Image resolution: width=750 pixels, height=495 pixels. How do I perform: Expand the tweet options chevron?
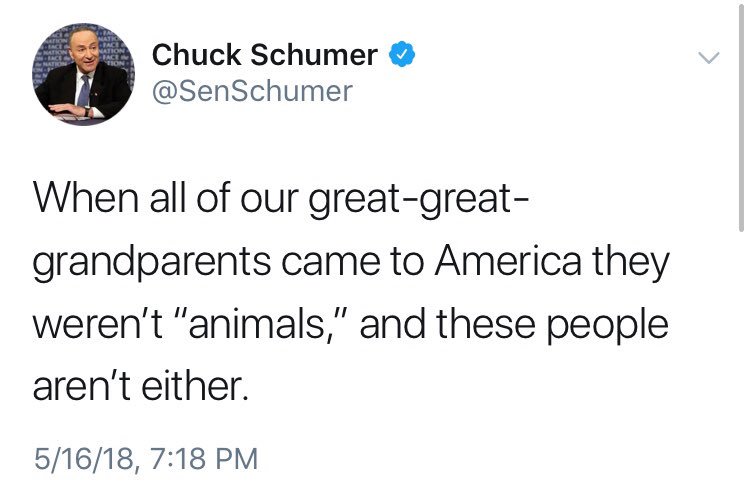point(708,58)
